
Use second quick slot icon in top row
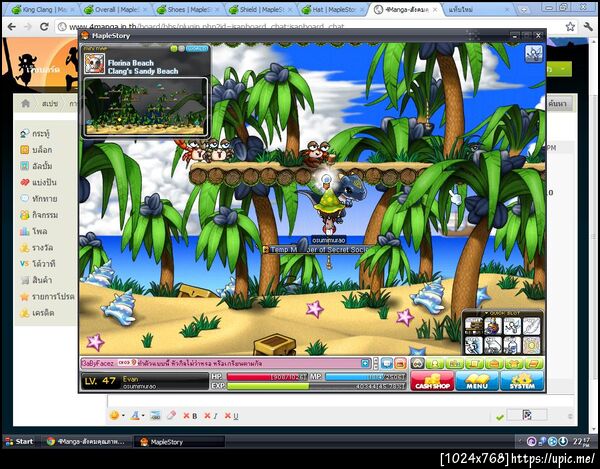[x=493, y=326]
